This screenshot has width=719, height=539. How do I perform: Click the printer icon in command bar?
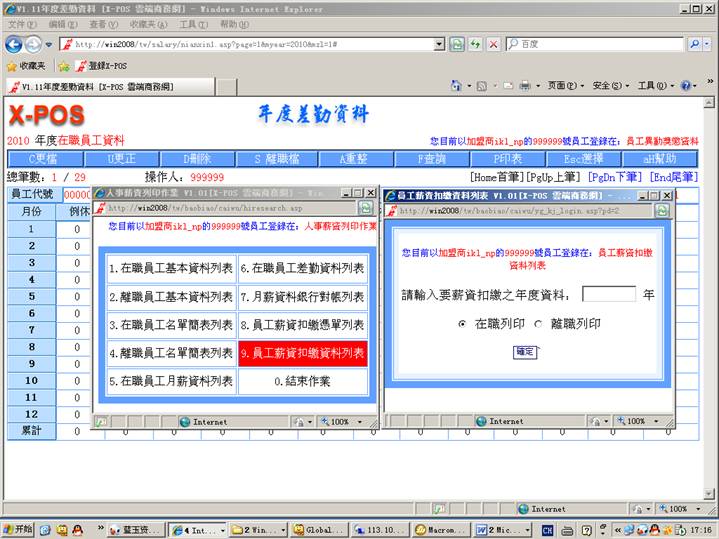[x=524, y=86]
